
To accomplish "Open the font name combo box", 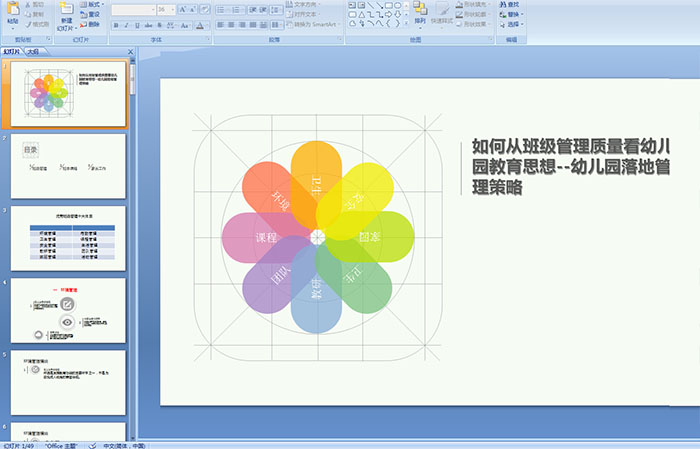I will (x=133, y=9).
